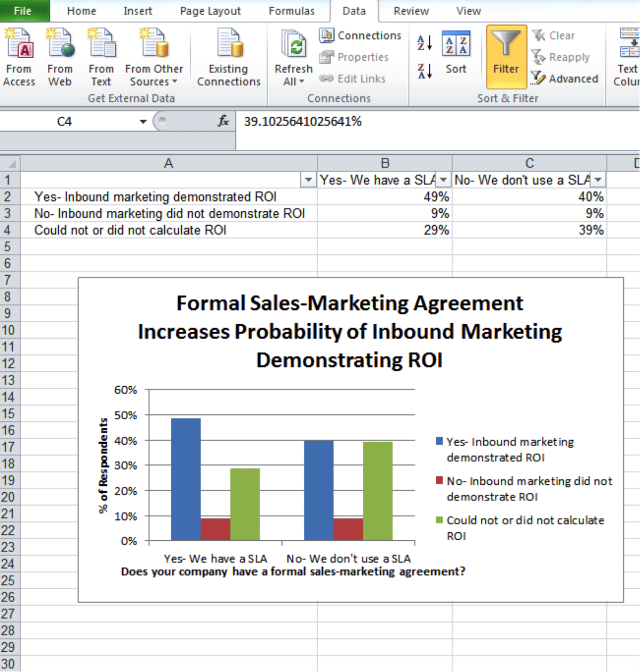Open the File menu
This screenshot has height=672, width=640.
pyautogui.click(x=21, y=11)
